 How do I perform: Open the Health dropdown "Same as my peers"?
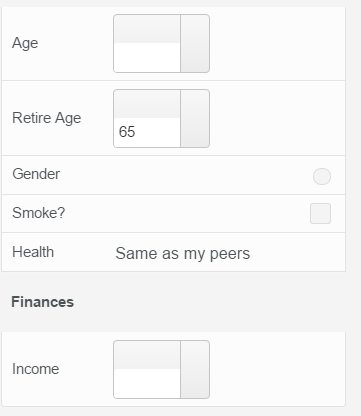[183, 253]
